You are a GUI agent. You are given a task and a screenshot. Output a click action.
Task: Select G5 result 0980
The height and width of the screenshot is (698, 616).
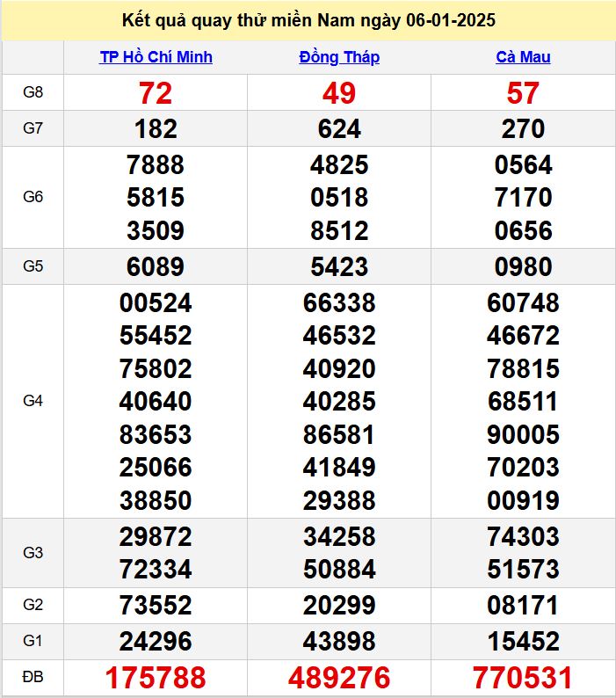(523, 266)
